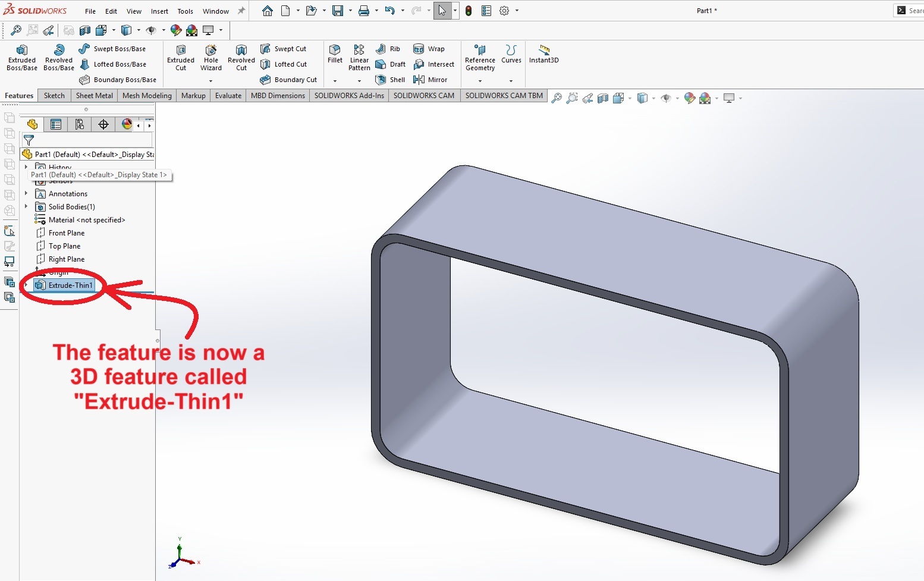This screenshot has height=581, width=924.
Task: Open the Insert menu
Action: [x=159, y=11]
